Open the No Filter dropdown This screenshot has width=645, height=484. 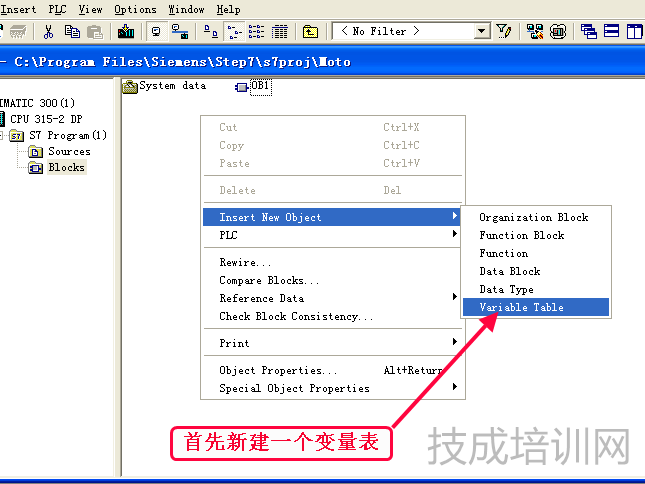(x=482, y=31)
